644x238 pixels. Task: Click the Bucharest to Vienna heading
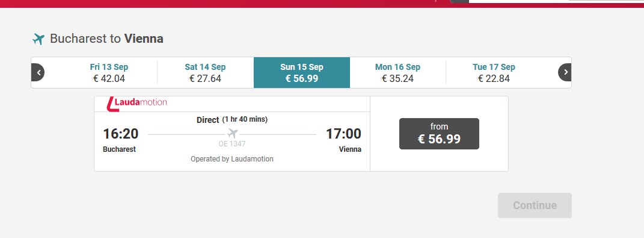click(x=107, y=39)
